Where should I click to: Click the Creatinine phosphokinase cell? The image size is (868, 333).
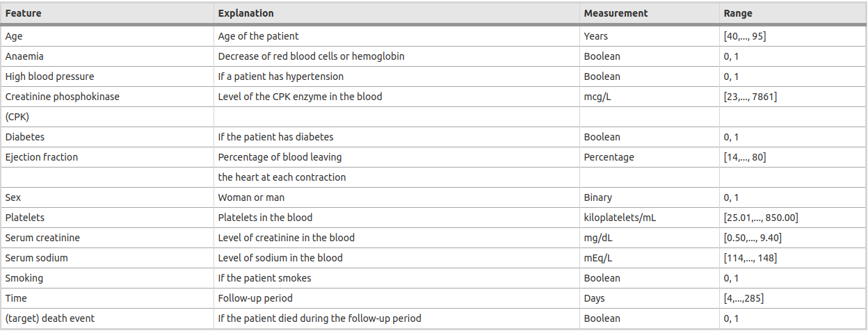point(62,97)
